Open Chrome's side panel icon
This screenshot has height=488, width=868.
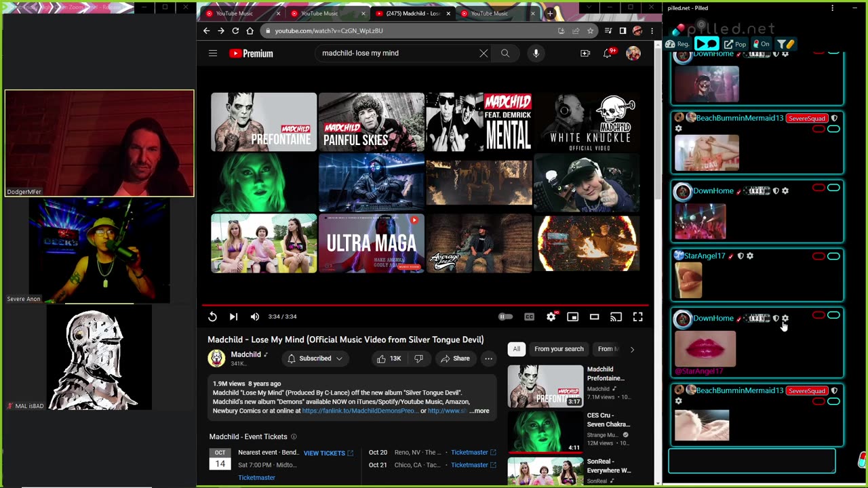(x=623, y=30)
